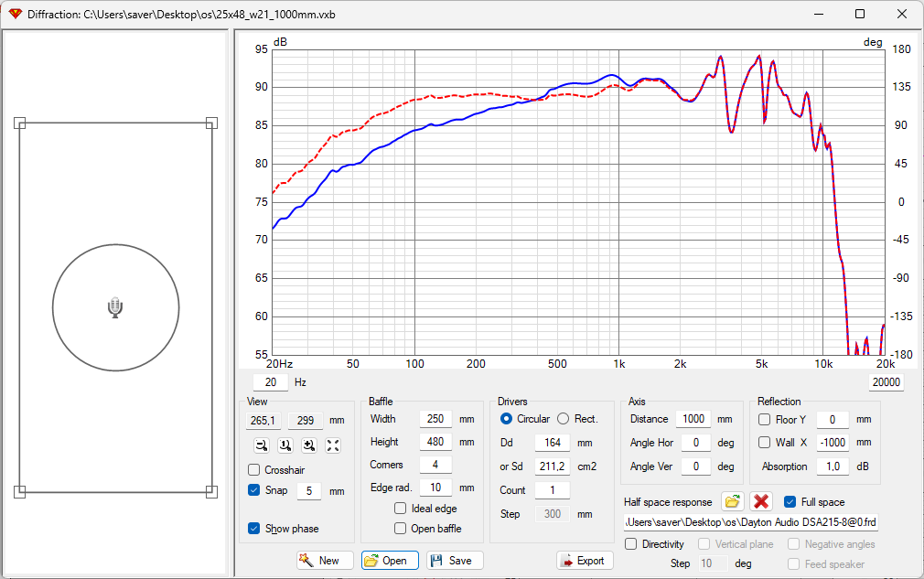Viewport: 924px width, 579px height.
Task: Select the Rect. driver radio button
Action: tap(564, 419)
